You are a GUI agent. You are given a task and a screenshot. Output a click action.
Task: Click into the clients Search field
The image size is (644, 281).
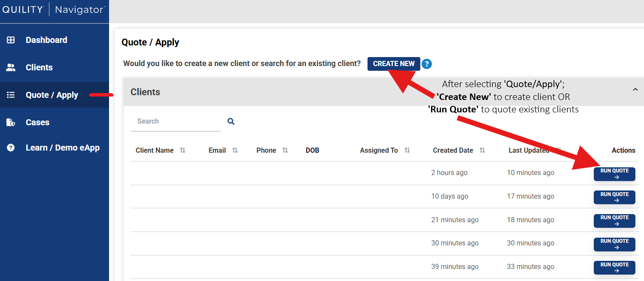175,121
